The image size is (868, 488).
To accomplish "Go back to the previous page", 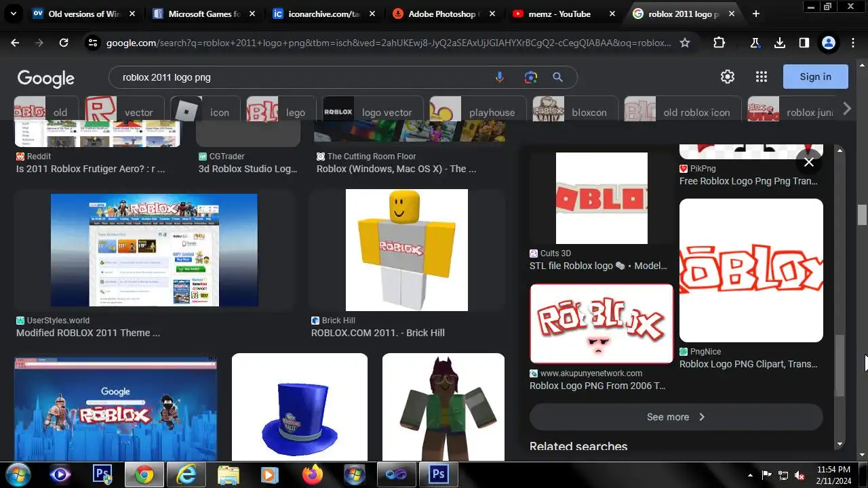I will coord(15,43).
